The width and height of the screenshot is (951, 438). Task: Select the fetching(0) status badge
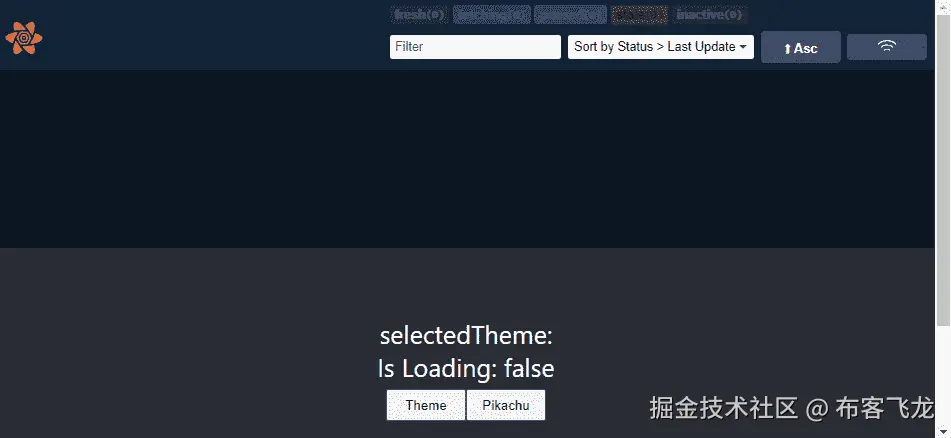coord(491,15)
